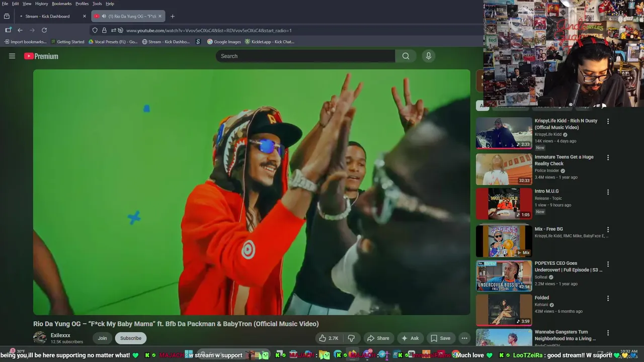Viewport: 644px width, 362px height.
Task: Pause the playing music video
Action: tap(252, 192)
